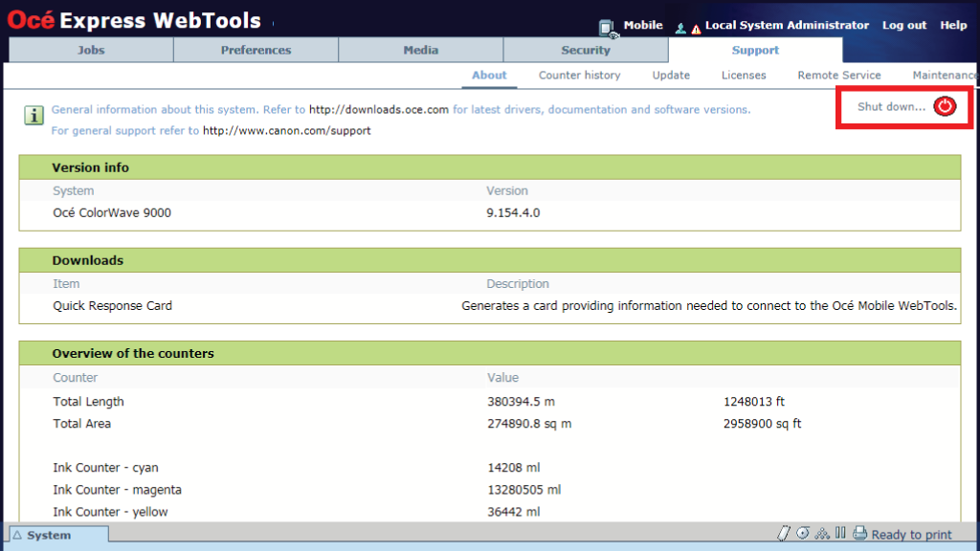Click Local System Administrator user label
Viewport: 980px width, 551px height.
coord(787,25)
